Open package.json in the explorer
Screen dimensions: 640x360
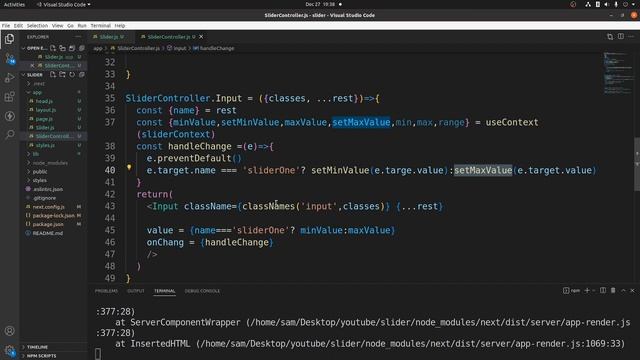click(48, 224)
